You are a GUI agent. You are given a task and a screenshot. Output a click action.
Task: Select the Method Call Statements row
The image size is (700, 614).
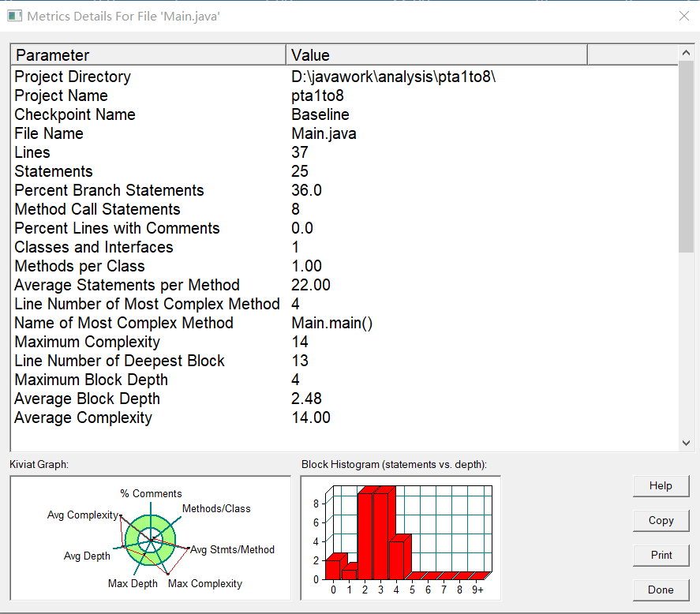(x=344, y=209)
